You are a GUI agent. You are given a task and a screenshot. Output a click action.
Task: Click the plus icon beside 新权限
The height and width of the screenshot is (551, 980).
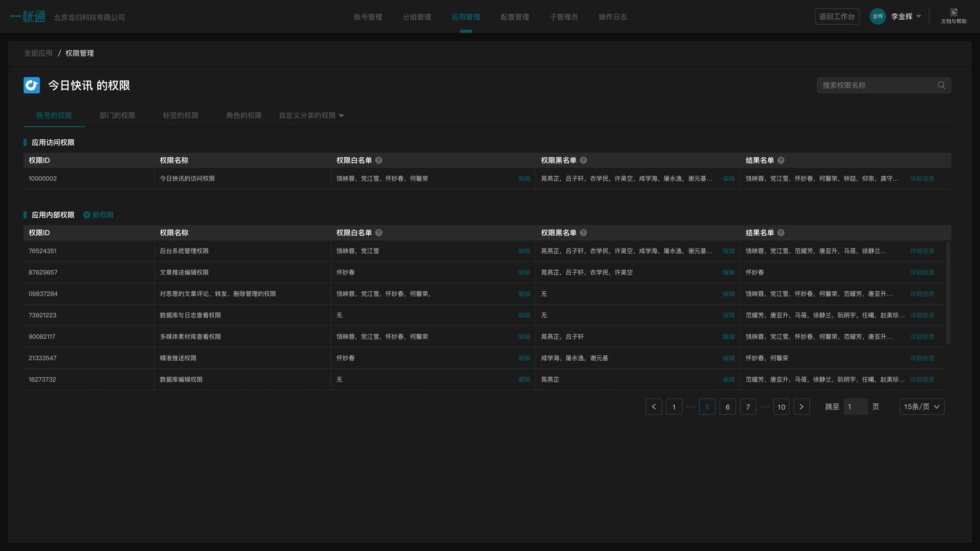pyautogui.click(x=86, y=215)
